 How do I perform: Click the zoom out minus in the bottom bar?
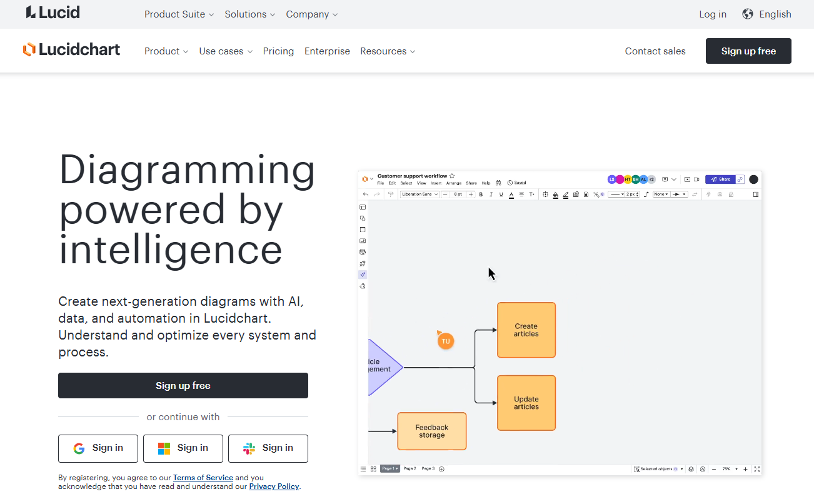point(714,469)
